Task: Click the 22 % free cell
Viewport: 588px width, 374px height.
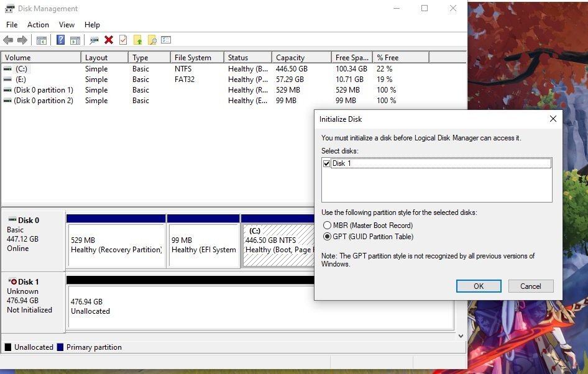Action: pyautogui.click(x=384, y=69)
